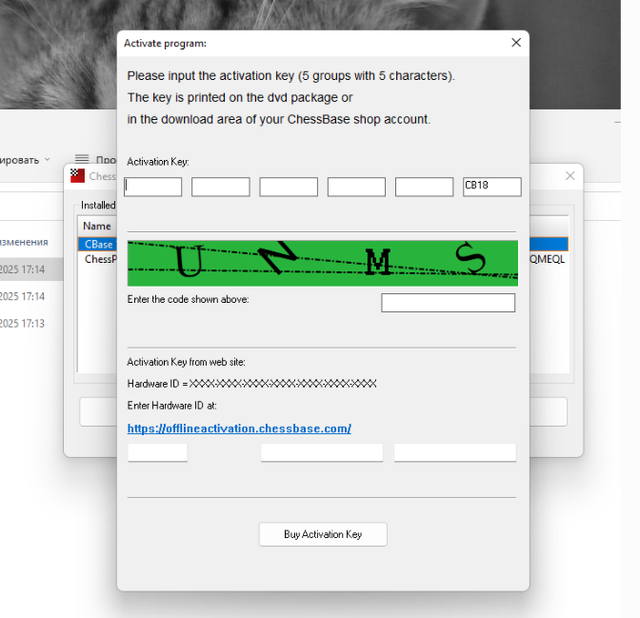Screen dimensions: 640x618
Task: Click the green captcha image UNMS
Action: (x=322, y=263)
